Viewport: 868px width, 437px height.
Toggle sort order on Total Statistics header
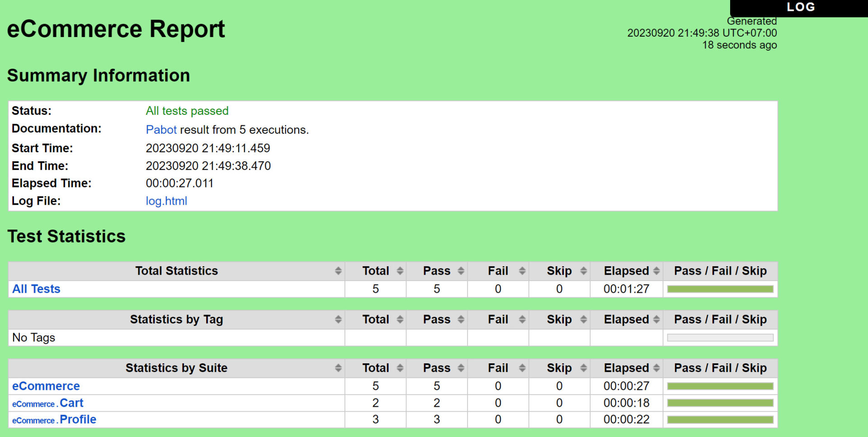point(338,271)
